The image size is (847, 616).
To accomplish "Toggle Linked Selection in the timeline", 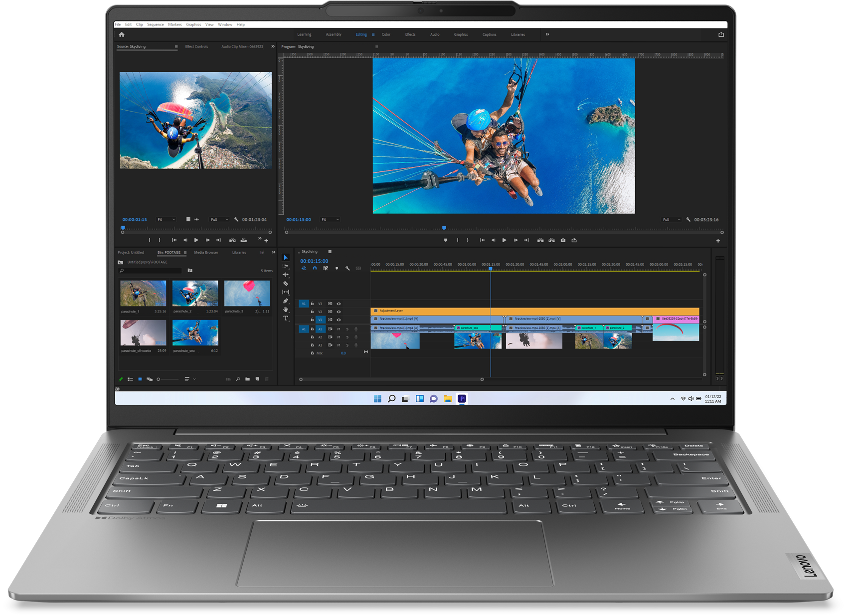I will pyautogui.click(x=326, y=268).
